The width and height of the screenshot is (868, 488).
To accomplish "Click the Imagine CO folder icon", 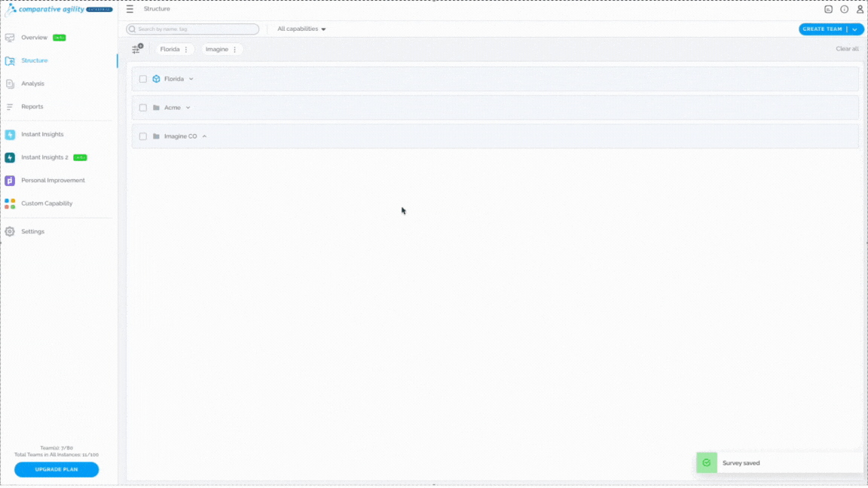I will click(x=156, y=136).
